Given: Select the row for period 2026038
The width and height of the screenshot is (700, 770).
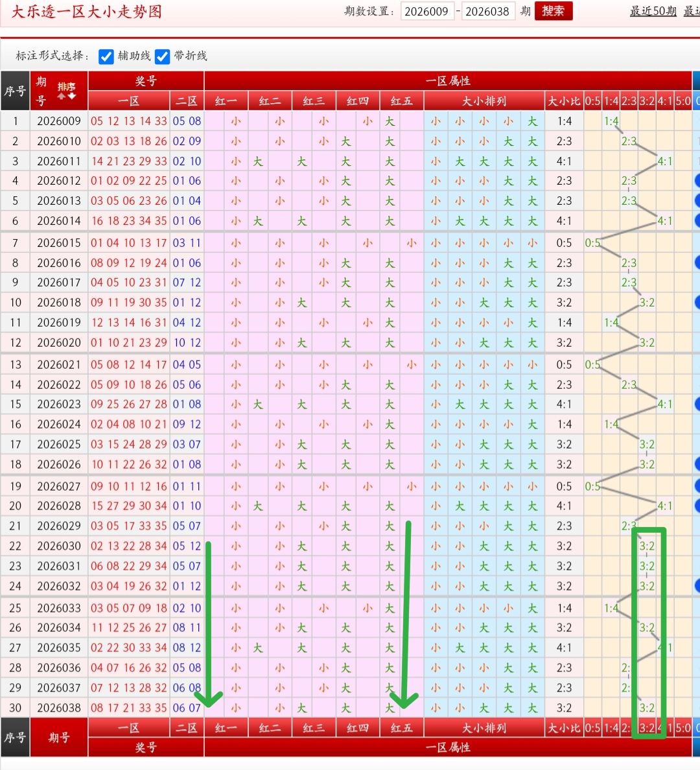Looking at the screenshot, I should pyautogui.click(x=59, y=708).
